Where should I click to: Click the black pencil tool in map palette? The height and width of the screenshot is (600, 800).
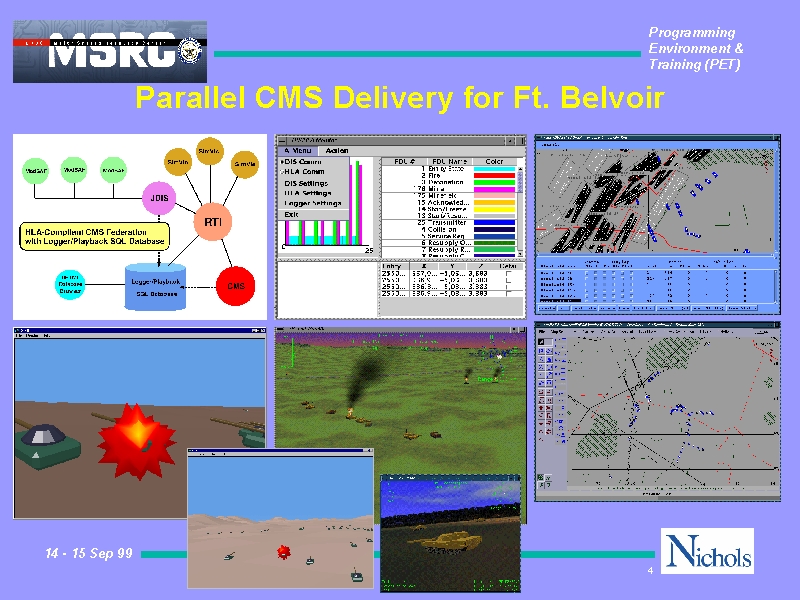(x=542, y=342)
